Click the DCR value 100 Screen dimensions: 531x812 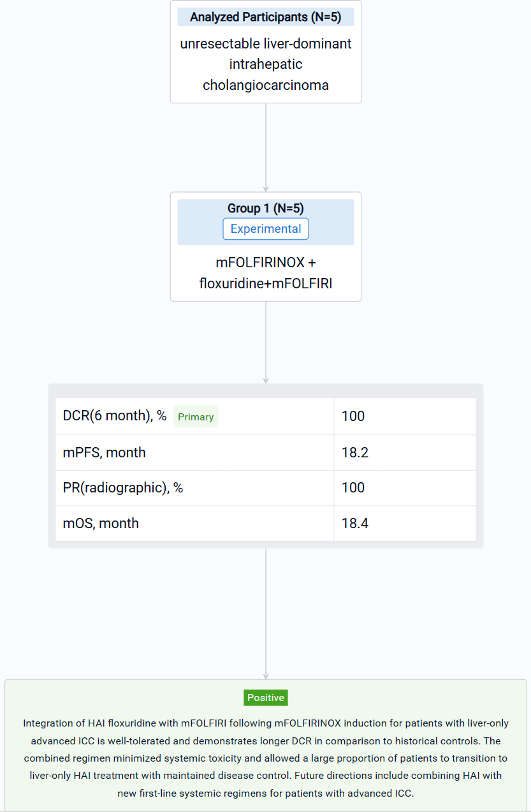353,417
